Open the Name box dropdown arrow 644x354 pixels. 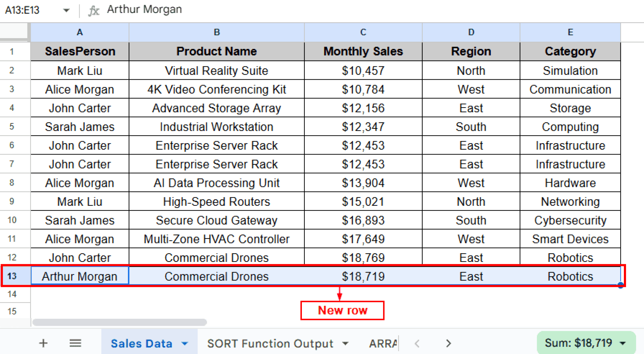click(66, 10)
